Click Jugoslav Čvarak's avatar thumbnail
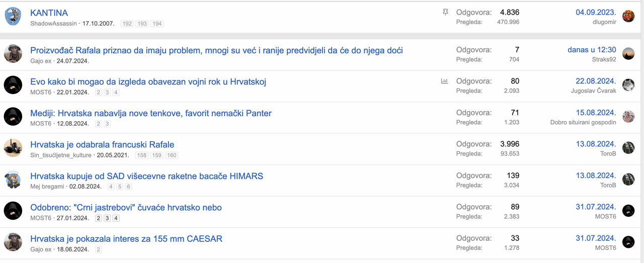The height and width of the screenshot is (263, 644). [x=628, y=85]
